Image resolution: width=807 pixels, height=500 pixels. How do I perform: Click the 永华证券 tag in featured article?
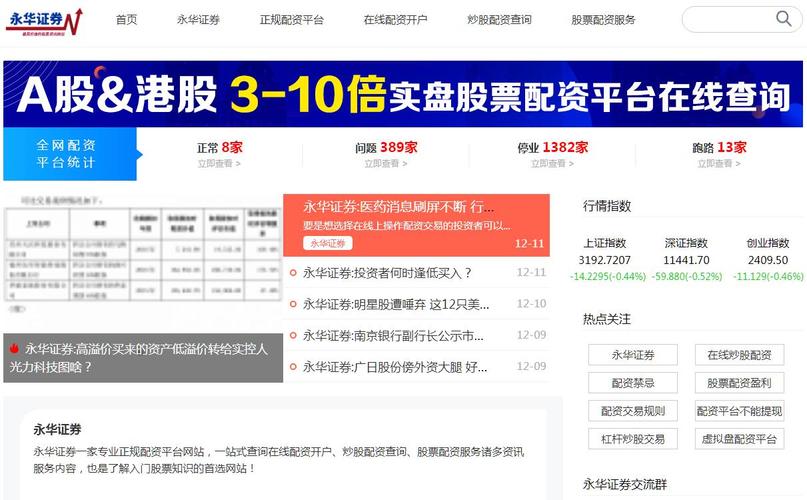coord(328,243)
